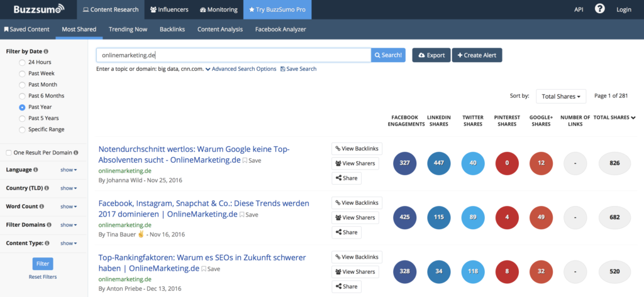Click info icon next to Filter by Date
This screenshot has width=644, height=297.
pyautogui.click(x=45, y=51)
